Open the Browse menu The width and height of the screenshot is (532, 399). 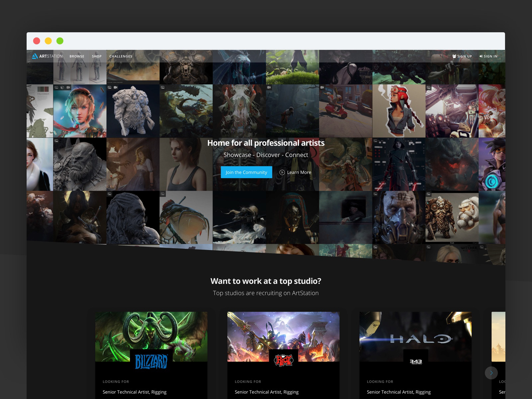(x=77, y=56)
